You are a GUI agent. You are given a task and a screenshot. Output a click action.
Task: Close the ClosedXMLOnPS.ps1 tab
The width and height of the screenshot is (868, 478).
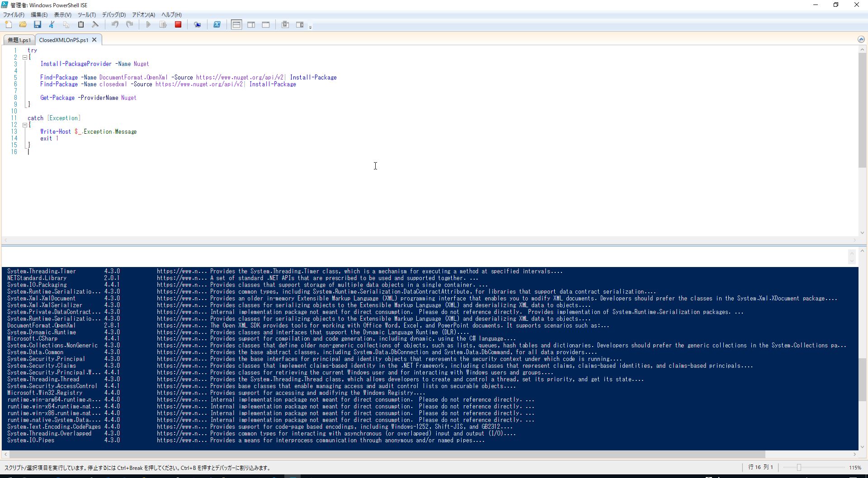click(94, 40)
